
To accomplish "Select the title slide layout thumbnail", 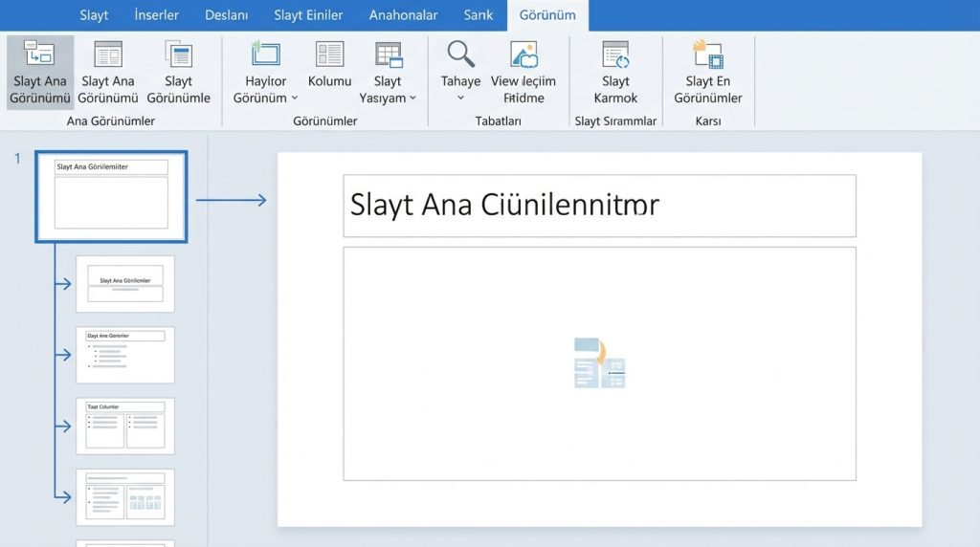I will click(x=125, y=284).
